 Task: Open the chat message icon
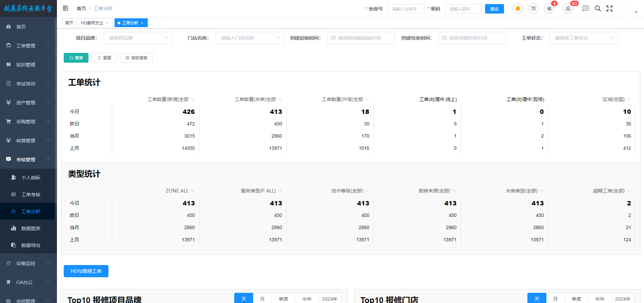pos(585,9)
